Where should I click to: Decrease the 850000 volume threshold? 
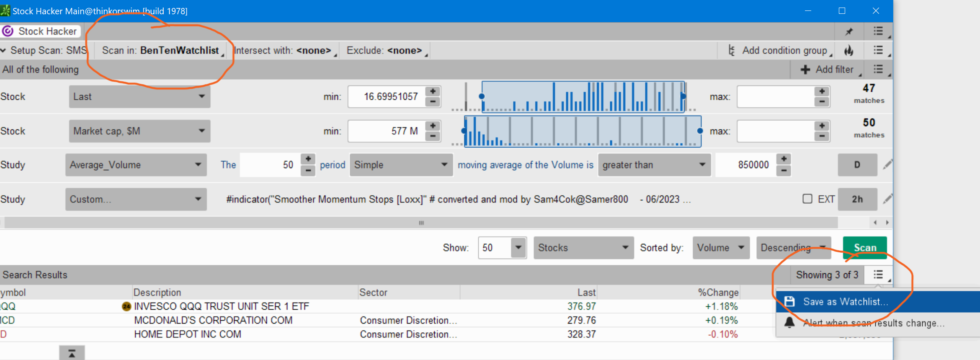784,171
